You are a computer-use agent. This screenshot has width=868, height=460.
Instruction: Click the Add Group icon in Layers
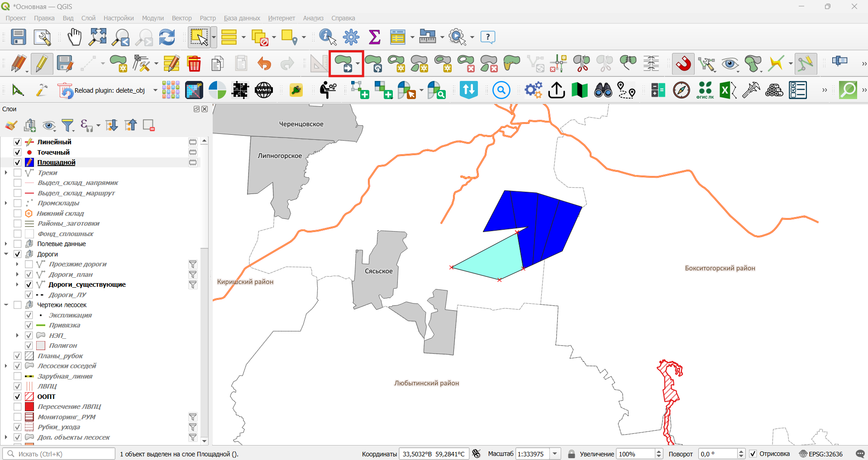click(x=30, y=125)
